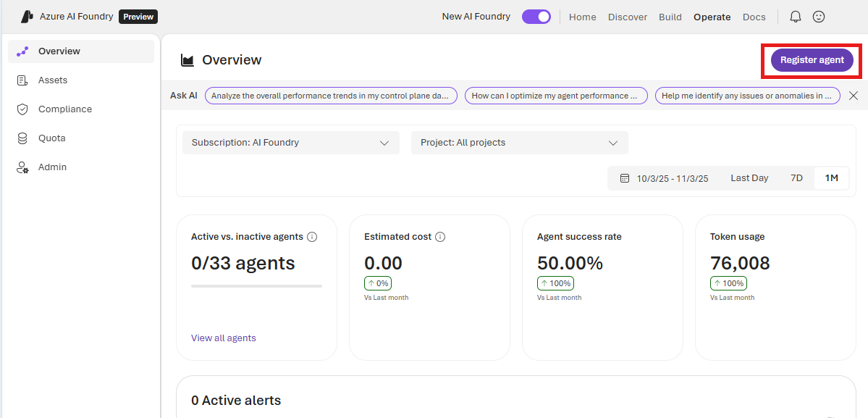The width and height of the screenshot is (868, 418).
Task: Open the Project: All projects dropdown
Action: coord(519,143)
